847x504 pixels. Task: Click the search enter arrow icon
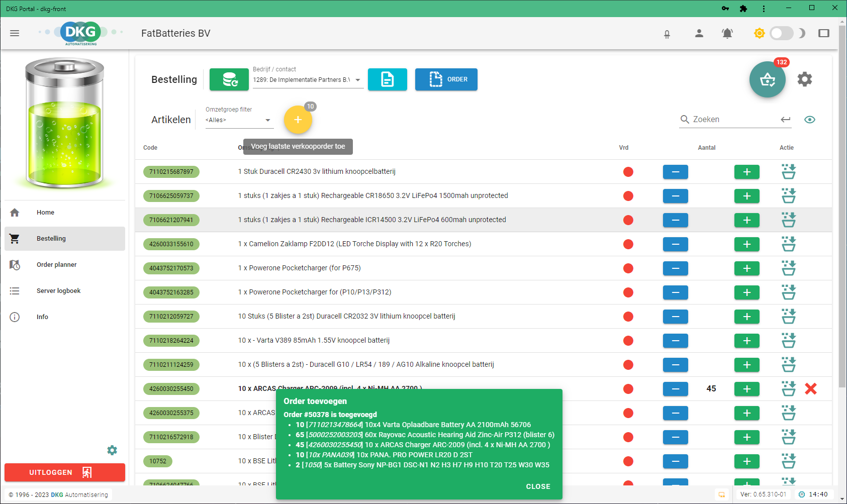pyautogui.click(x=786, y=120)
